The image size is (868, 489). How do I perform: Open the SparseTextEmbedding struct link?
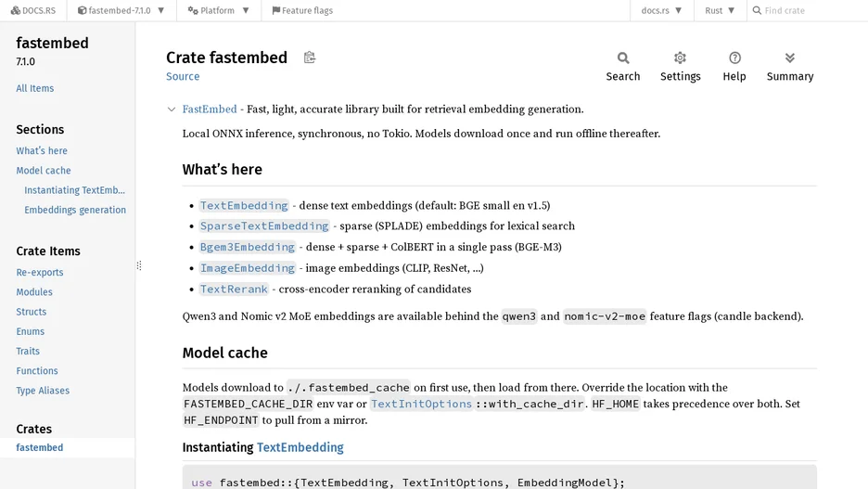pos(264,226)
